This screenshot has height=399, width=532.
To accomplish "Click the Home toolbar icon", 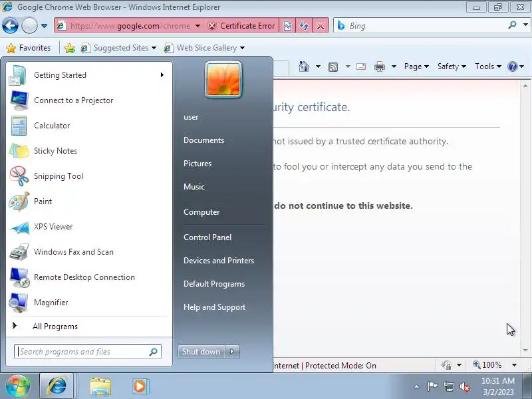I will (x=304, y=66).
